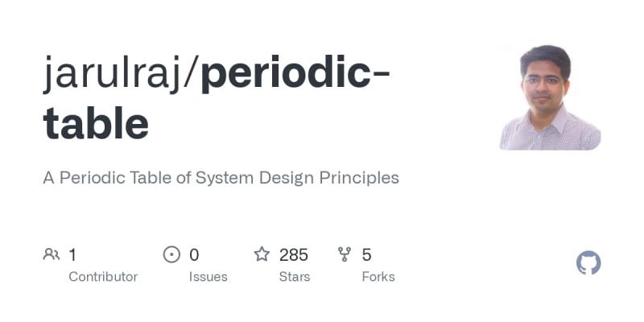Click the Contributor people icon

(52, 255)
